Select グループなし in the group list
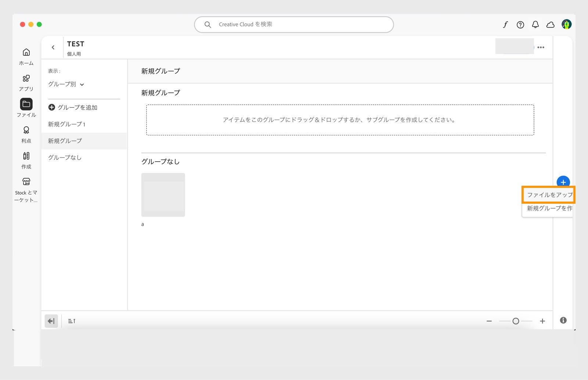This screenshot has width=588, height=380. [84, 157]
